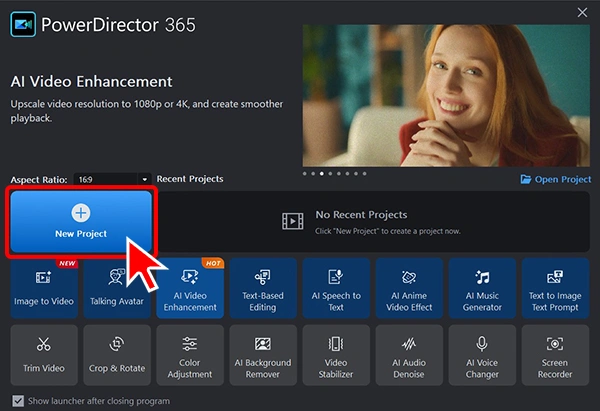The height and width of the screenshot is (411, 600).
Task: Start AI Audio Denoise
Action: point(409,355)
